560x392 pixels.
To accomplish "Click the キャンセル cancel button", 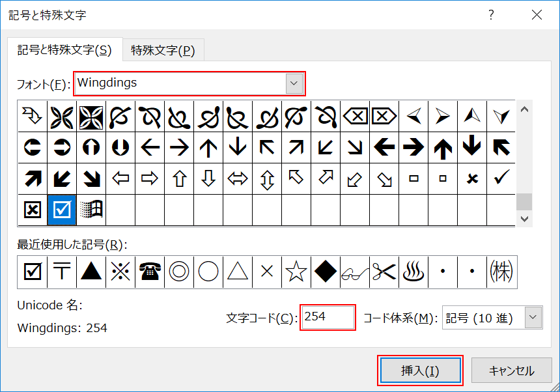I will (511, 371).
